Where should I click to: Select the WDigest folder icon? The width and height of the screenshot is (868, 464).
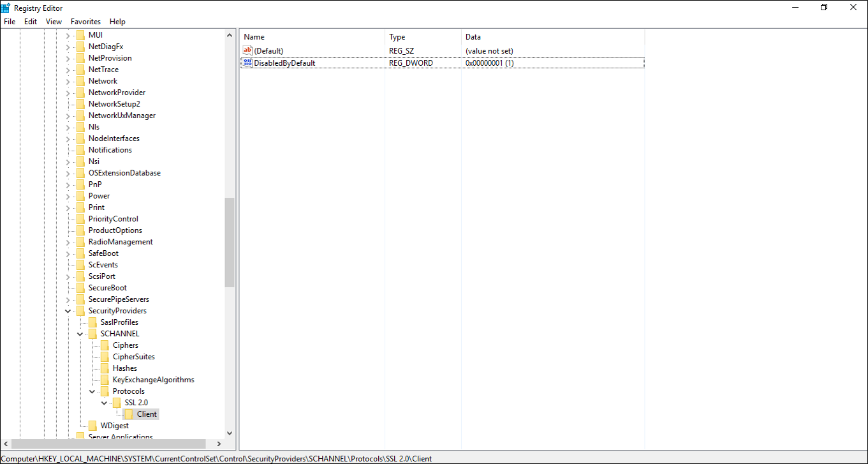93,425
